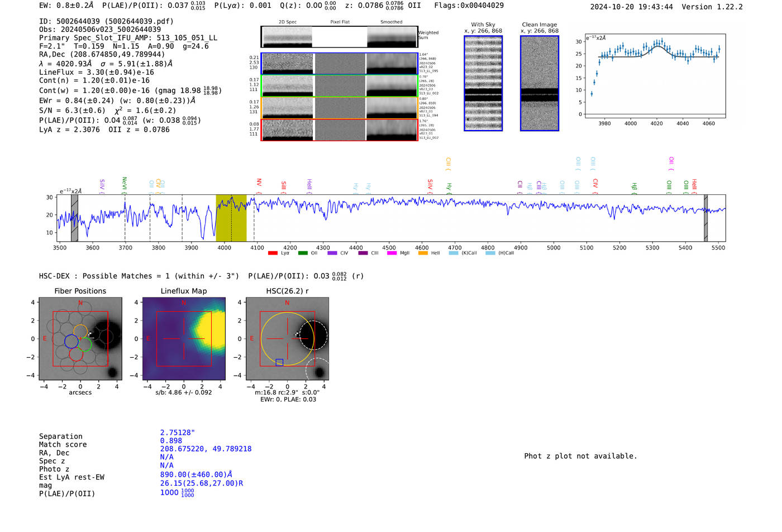Select the blue-bordered fiber 2D spectrum row
782x532 pixels.
339,64
